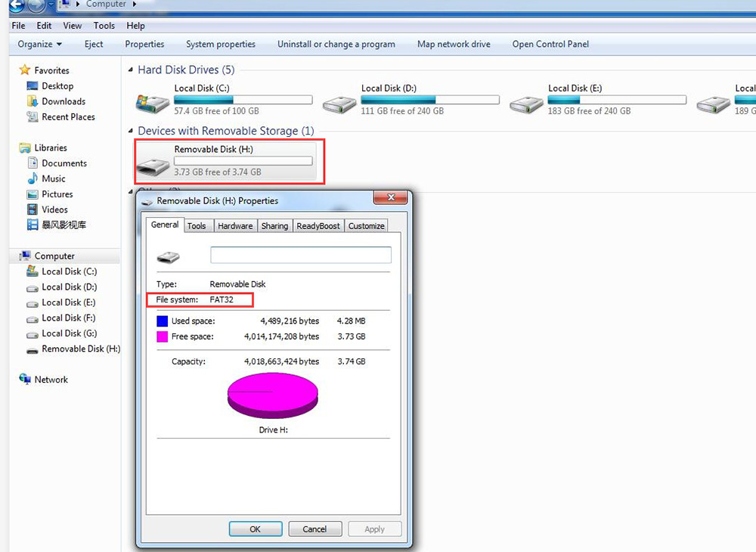Screen dimensions: 756x552
Task: Select the Removable Disk (H:) drive icon
Action: (x=153, y=167)
